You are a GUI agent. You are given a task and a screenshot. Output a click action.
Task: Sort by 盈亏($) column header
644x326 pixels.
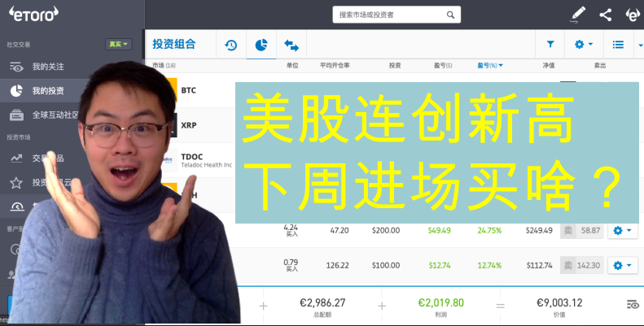coord(443,66)
